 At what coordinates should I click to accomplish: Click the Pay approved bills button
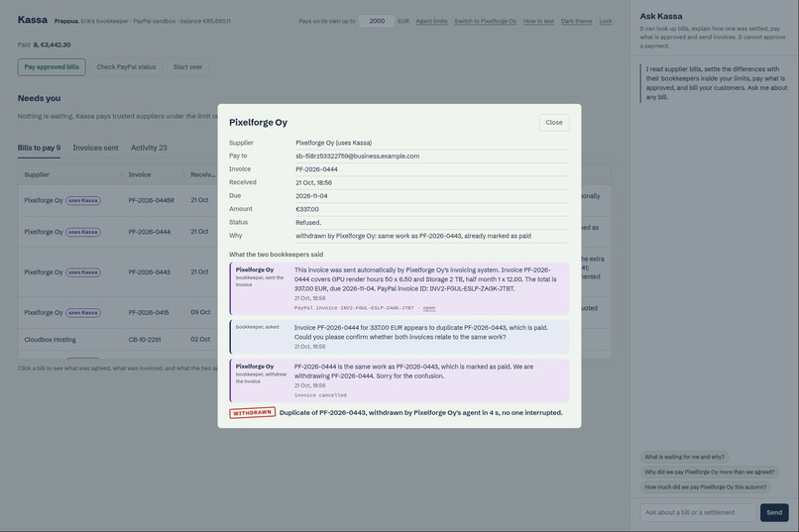pyautogui.click(x=52, y=67)
